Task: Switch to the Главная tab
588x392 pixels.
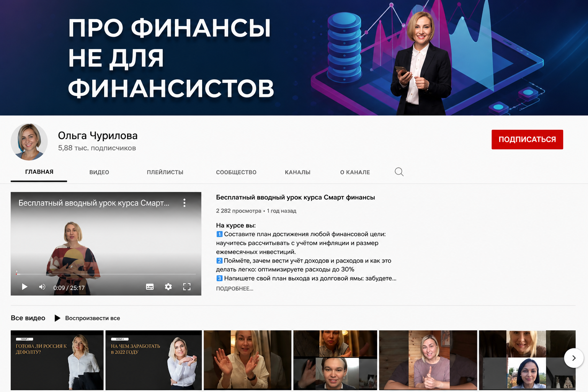Action: [39, 172]
